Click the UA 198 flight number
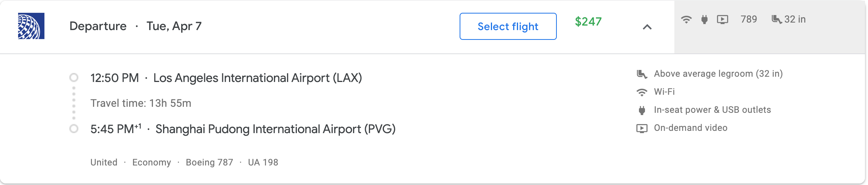The width and height of the screenshot is (868, 185). [263, 162]
